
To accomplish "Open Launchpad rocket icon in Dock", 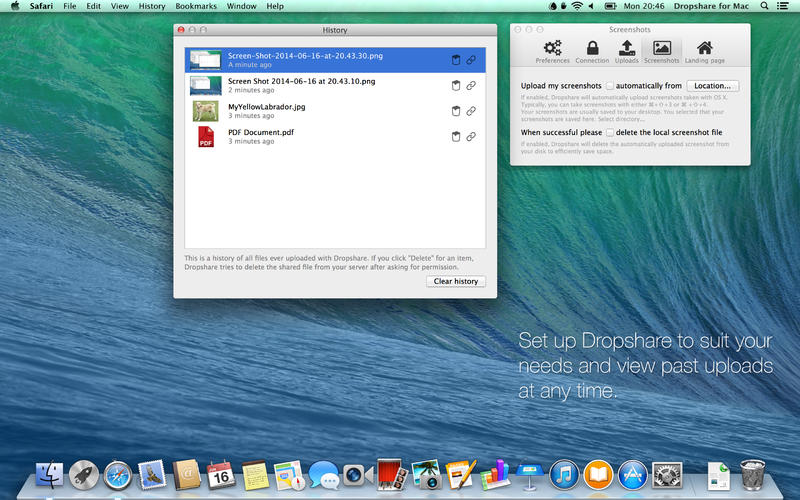I will tap(84, 475).
